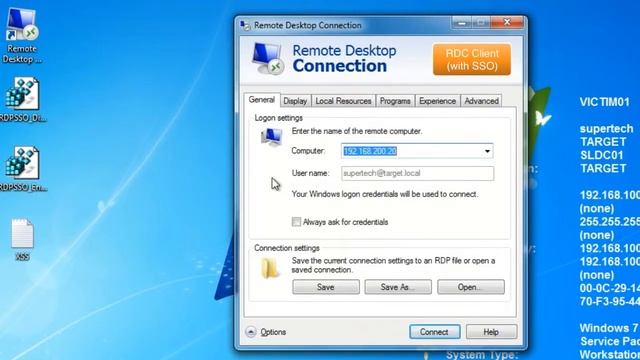Go to the Experience tab
The height and width of the screenshot is (360, 640).
pyautogui.click(x=437, y=101)
